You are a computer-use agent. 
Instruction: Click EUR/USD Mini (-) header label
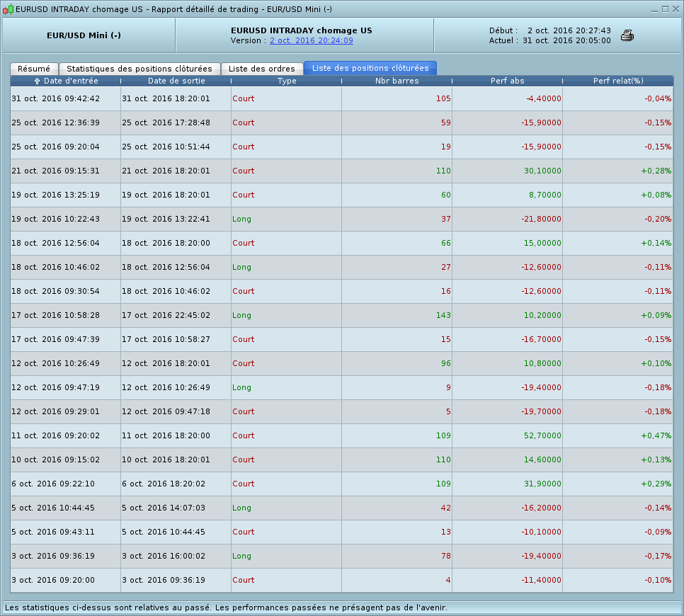click(x=84, y=35)
